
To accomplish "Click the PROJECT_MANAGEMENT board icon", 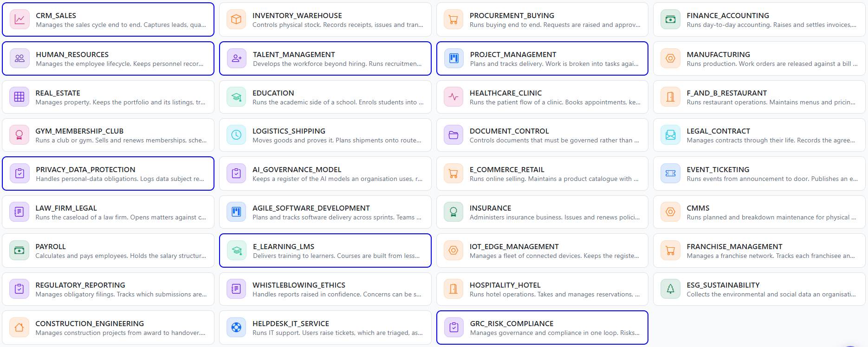I will [454, 58].
